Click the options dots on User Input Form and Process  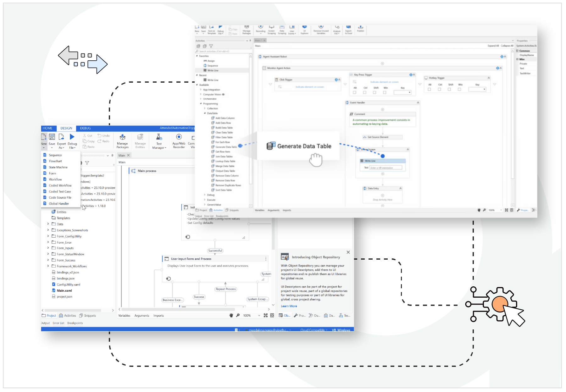266,259
